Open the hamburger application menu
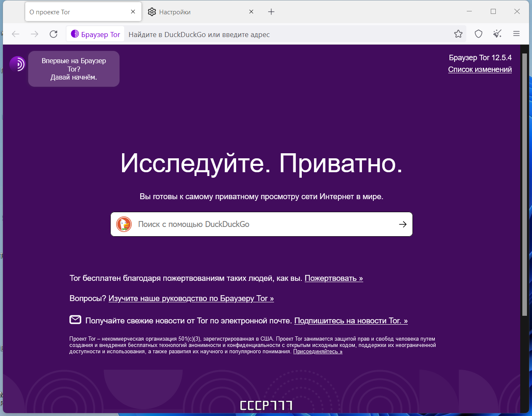532x416 pixels. [x=516, y=34]
